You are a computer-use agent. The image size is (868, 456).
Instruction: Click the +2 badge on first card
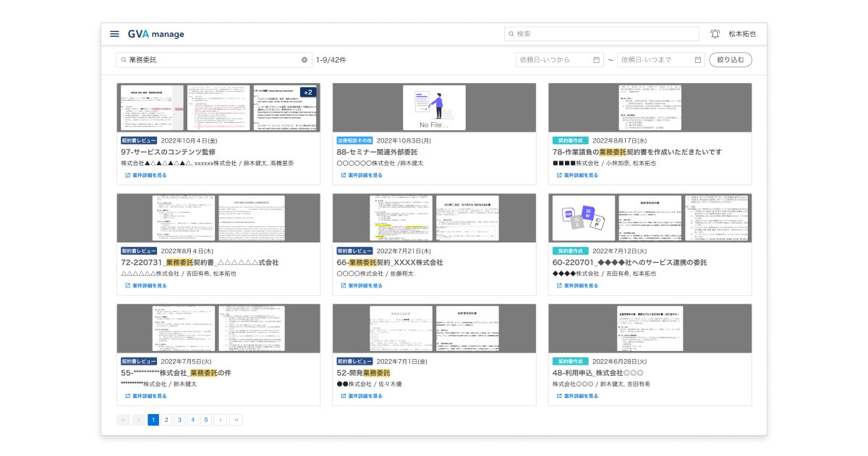pyautogui.click(x=308, y=92)
